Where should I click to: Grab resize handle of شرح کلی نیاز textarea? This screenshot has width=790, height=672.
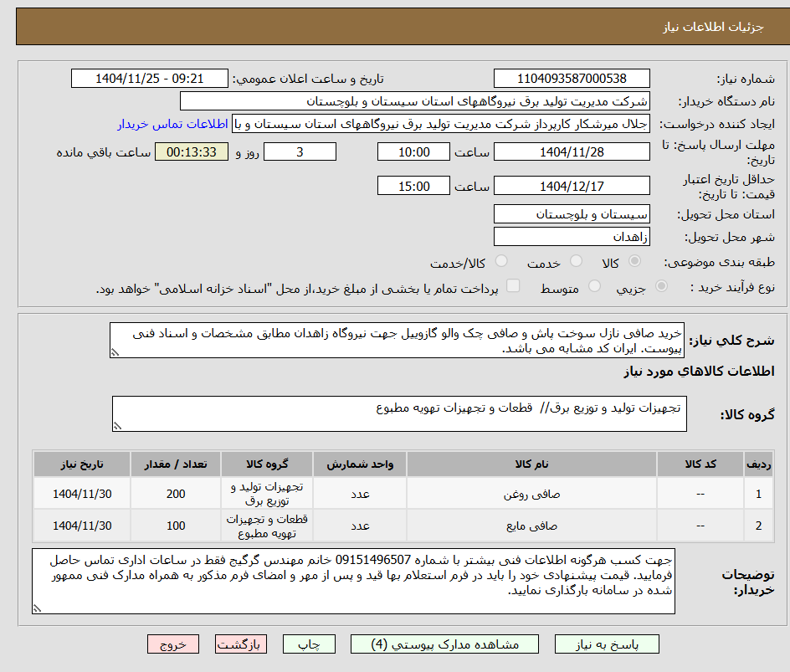click(115, 352)
